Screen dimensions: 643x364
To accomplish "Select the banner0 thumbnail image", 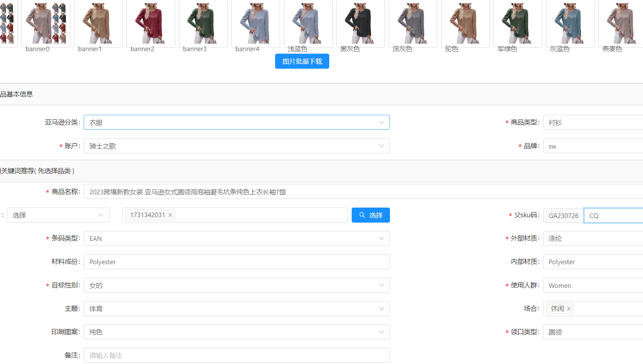I will click(46, 23).
